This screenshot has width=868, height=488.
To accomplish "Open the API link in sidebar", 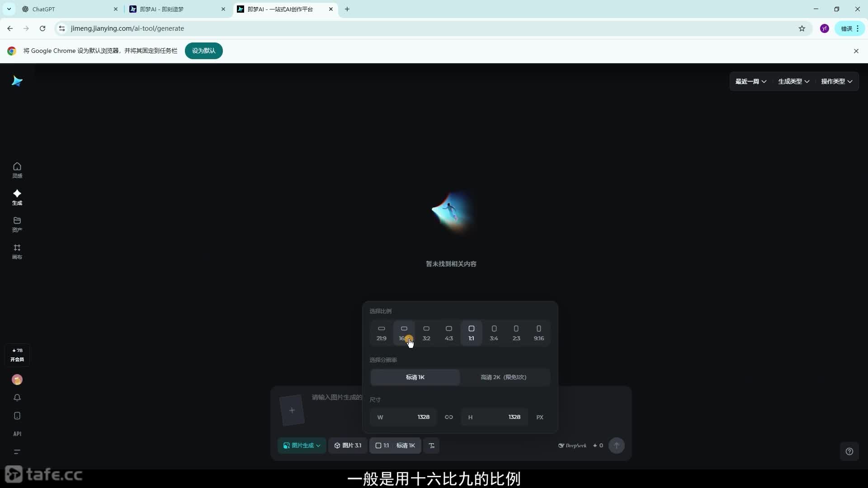I will (x=17, y=434).
